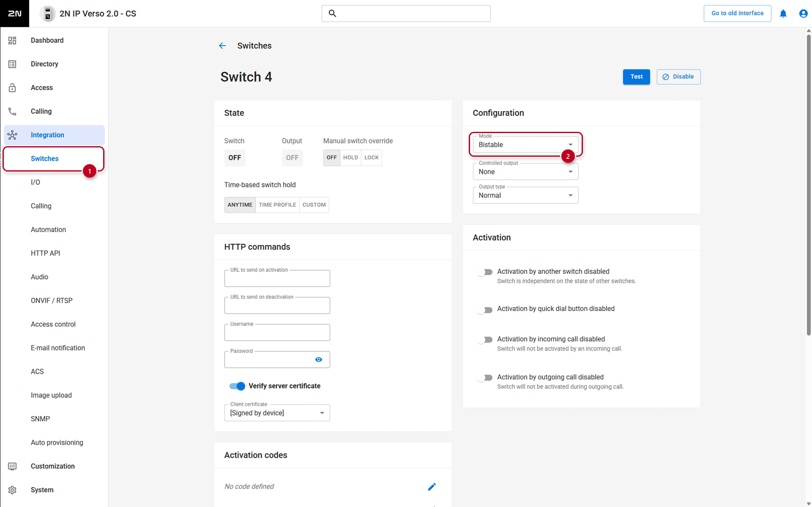This screenshot has height=507, width=812.
Task: Click the Test button
Action: (636, 76)
